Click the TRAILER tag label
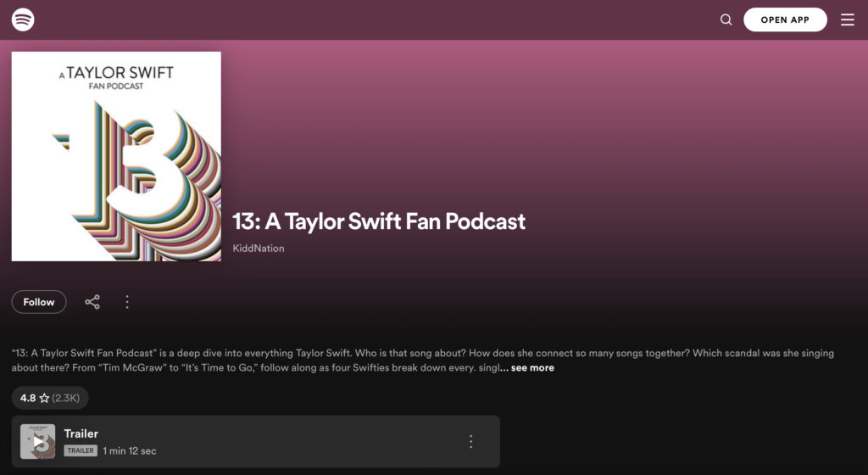Viewport: 868px width, 475px height. (81, 450)
